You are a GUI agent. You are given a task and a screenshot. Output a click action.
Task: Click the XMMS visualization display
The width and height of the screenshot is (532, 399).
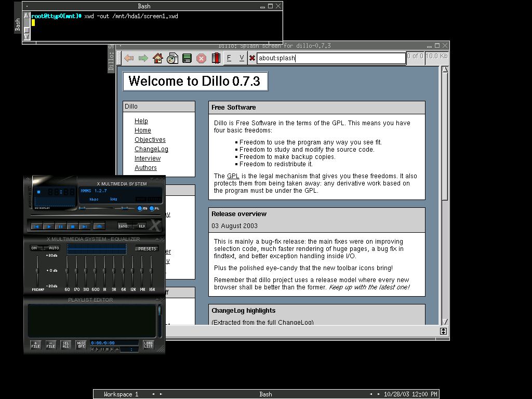tap(54, 202)
